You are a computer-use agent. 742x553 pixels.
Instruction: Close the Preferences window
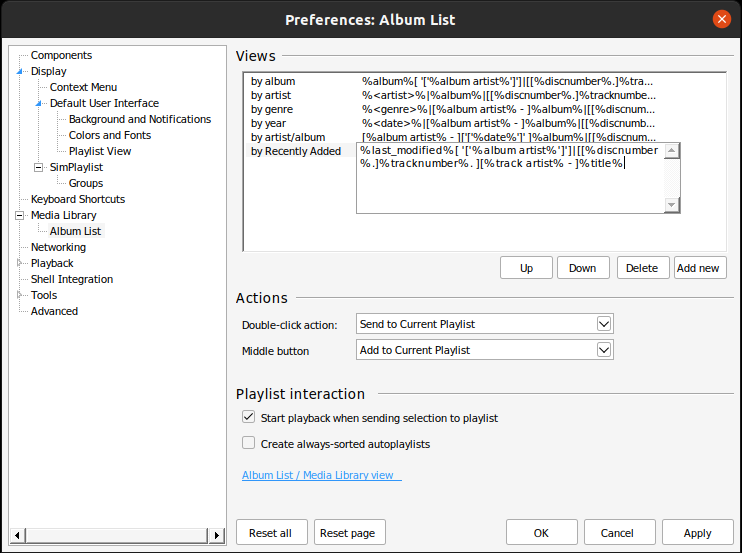721,19
